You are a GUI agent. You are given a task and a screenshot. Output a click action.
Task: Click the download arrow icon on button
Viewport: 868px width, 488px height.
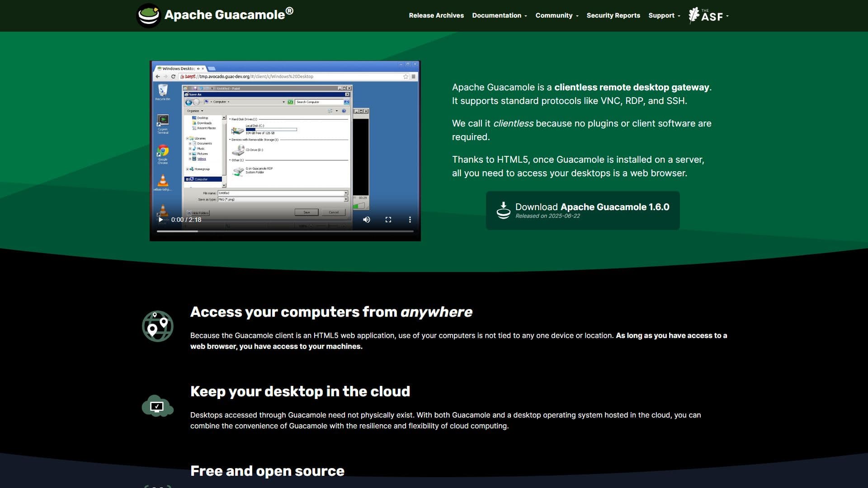pos(503,211)
